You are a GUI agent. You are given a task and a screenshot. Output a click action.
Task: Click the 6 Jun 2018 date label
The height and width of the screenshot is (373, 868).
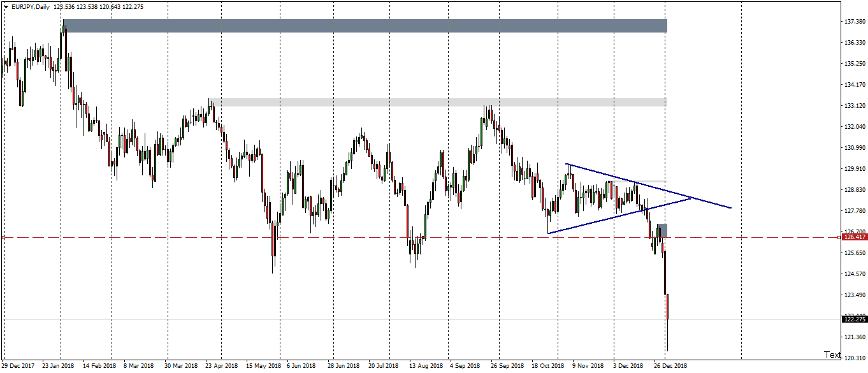click(301, 366)
